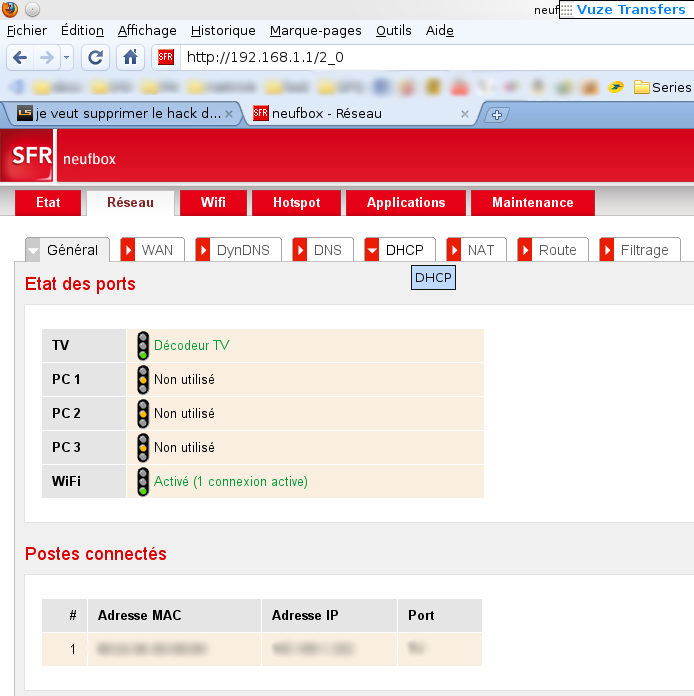Open the Édition menu
The height and width of the screenshot is (696, 694).
82,31
